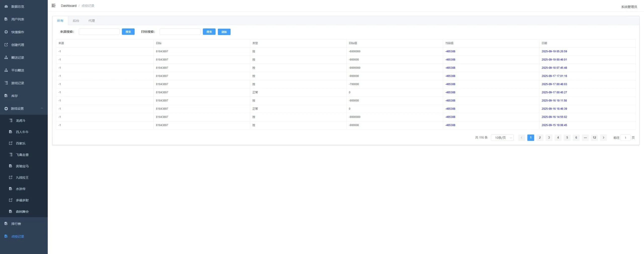
Task: Open the 系统管理员 user menu
Action: tap(629, 7)
